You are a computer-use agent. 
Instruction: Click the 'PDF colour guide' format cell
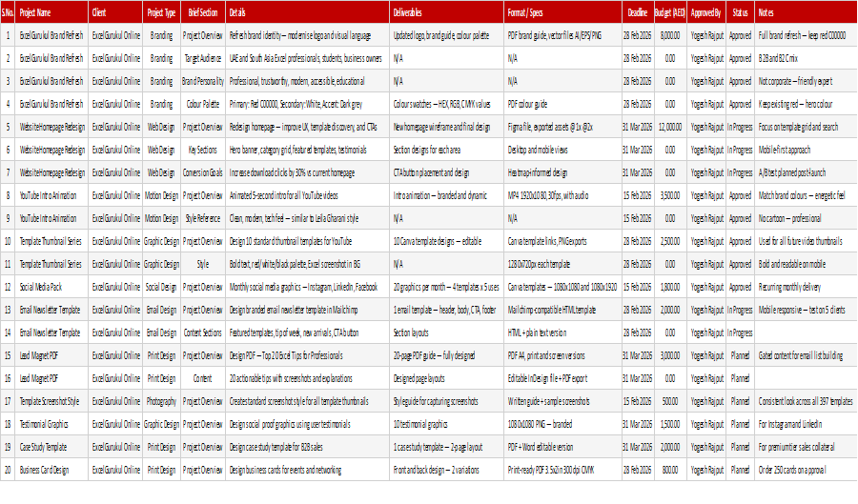(562, 104)
